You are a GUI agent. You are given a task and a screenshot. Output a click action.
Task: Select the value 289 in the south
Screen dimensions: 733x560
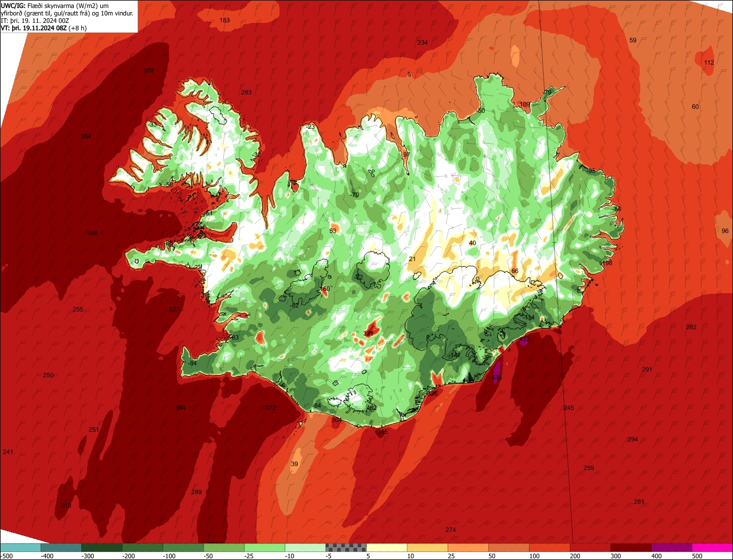196,492
